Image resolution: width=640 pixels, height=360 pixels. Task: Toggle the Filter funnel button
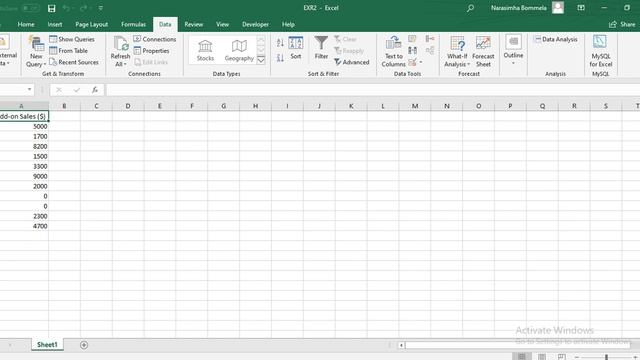321,48
